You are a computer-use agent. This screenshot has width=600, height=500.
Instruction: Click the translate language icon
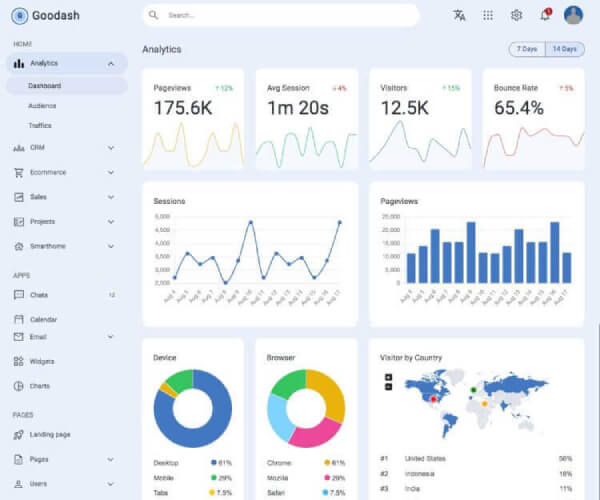(459, 15)
